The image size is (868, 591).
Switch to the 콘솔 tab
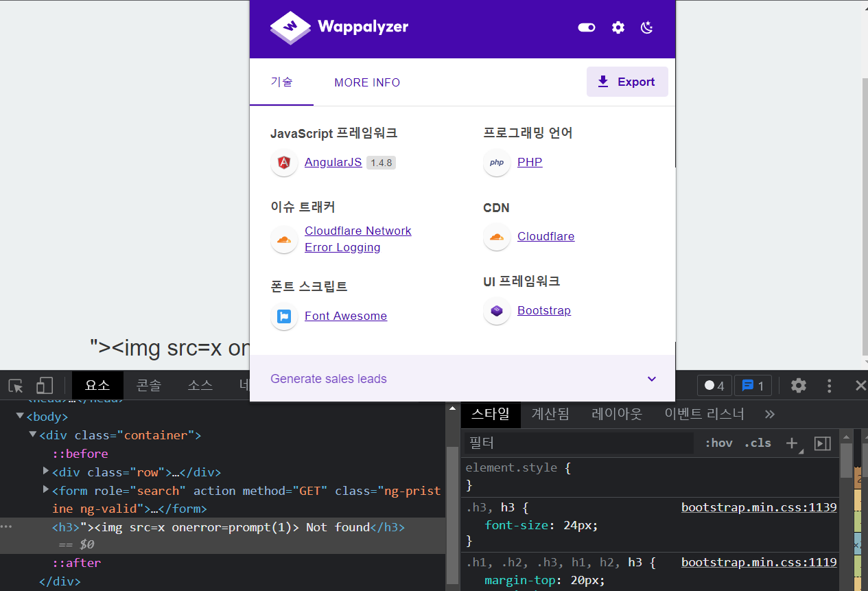pos(149,386)
